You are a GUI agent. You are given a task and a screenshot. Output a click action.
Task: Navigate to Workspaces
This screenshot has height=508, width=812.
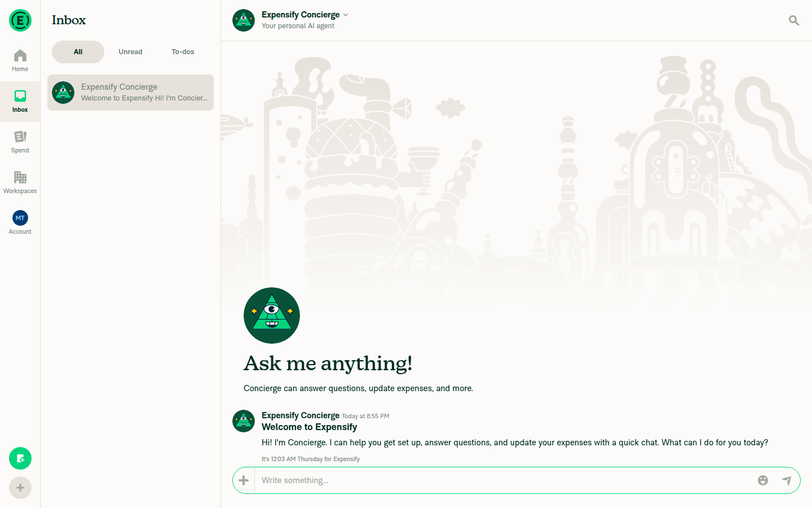tap(20, 183)
